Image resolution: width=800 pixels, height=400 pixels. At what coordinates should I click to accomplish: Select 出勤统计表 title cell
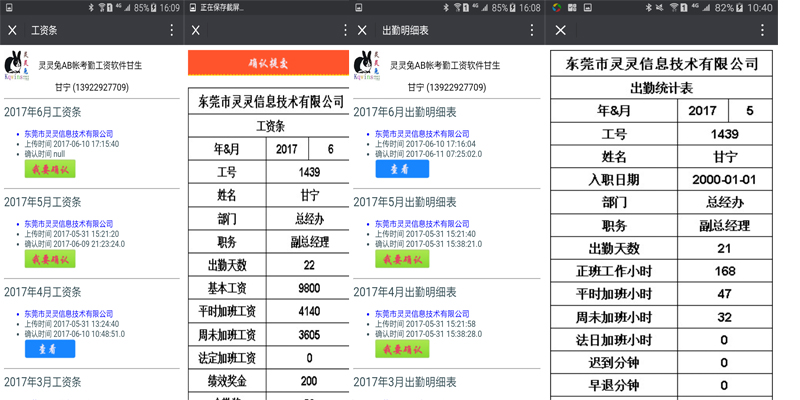[x=662, y=88]
